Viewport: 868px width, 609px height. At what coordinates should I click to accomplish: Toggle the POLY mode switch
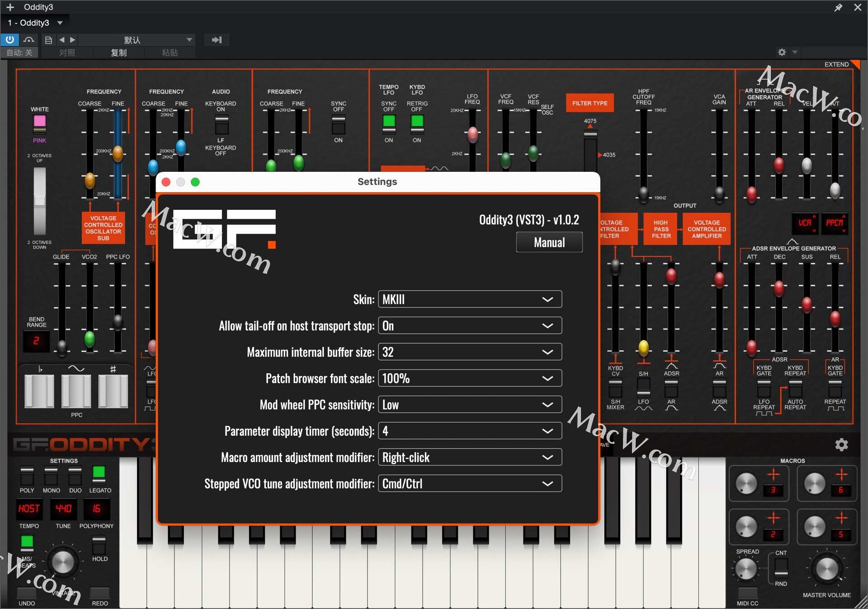click(x=27, y=475)
